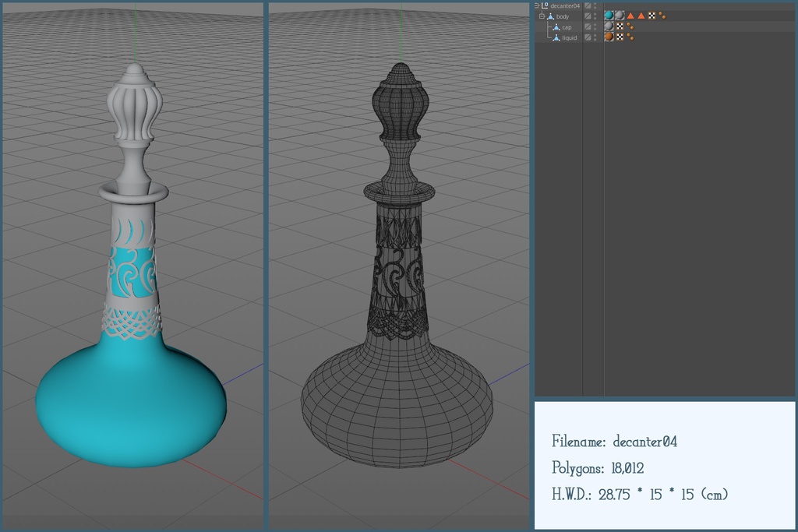Toggle the layer box for liquid
798x532 pixels.
click(x=588, y=37)
